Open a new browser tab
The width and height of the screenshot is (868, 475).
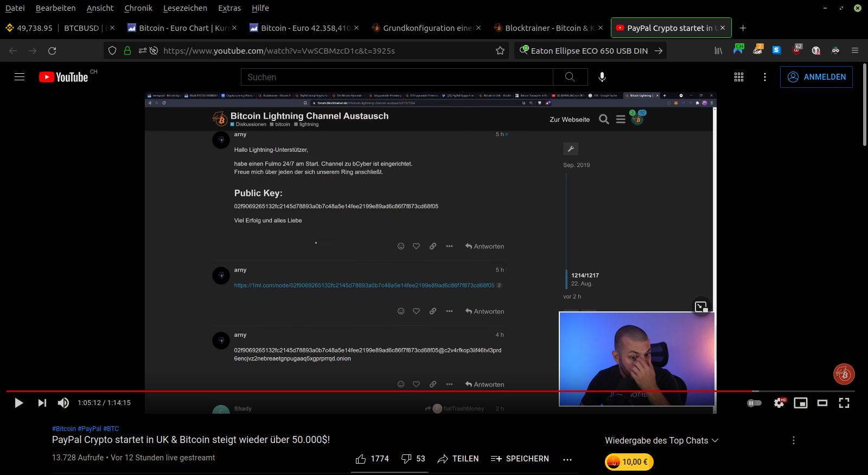point(743,28)
